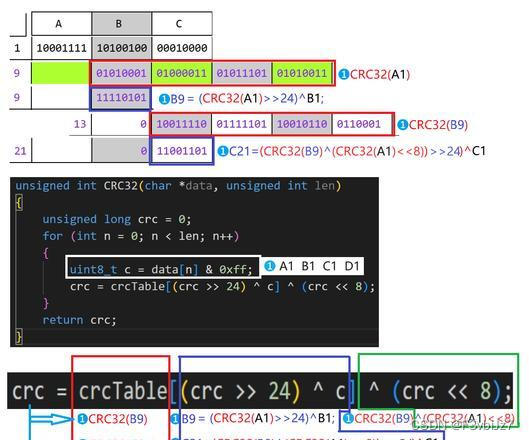Click cell containing 01010001
This screenshot has height=440, width=529.
click(121, 73)
